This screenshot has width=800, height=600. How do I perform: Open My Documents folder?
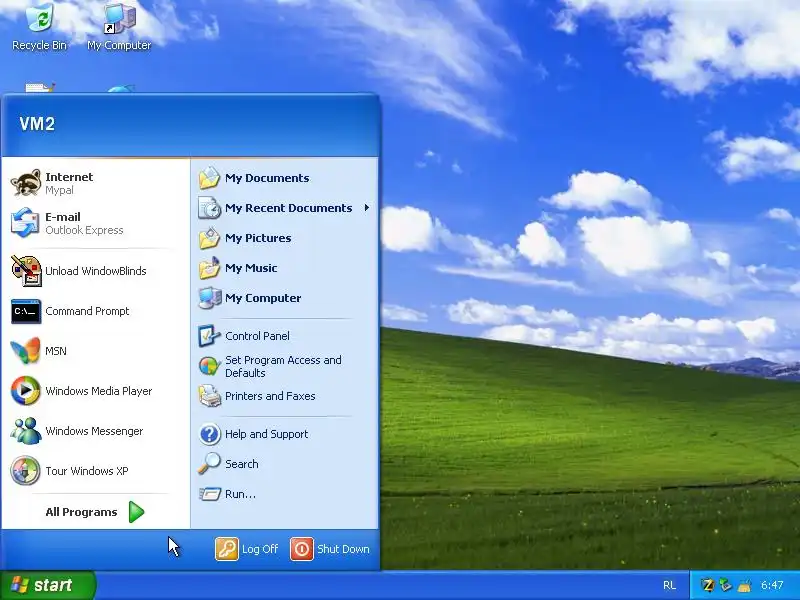pos(285,178)
